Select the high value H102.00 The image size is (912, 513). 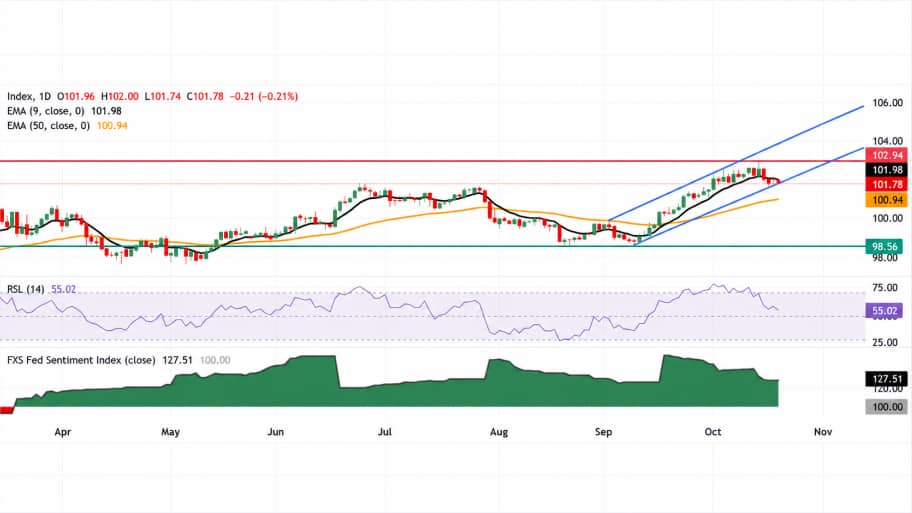pyautogui.click(x=120, y=97)
